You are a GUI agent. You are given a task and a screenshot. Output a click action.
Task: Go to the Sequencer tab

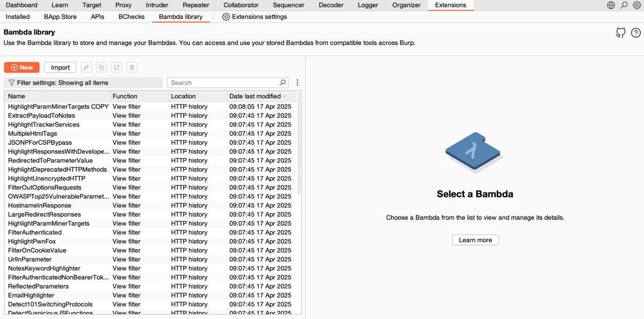click(x=288, y=5)
